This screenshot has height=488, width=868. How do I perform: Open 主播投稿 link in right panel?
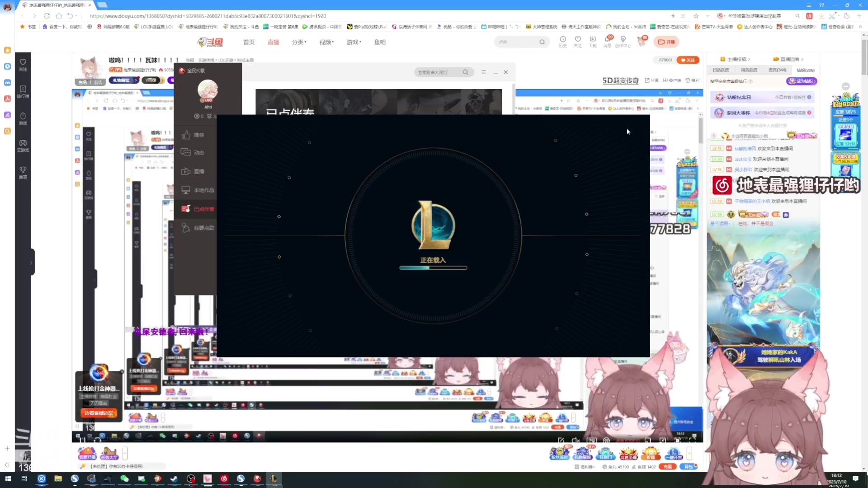coord(735,59)
